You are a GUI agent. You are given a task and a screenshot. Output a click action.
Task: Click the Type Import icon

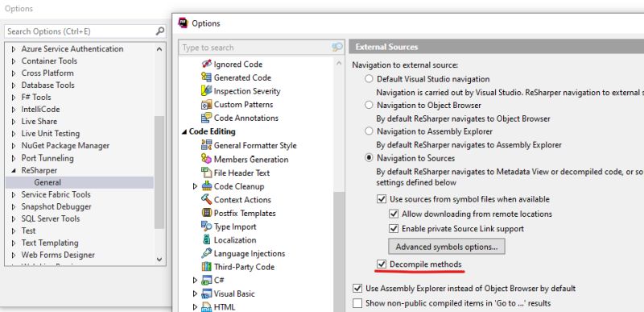point(207,227)
